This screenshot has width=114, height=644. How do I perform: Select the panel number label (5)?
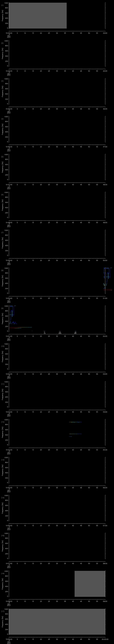[x=2, y=157]
